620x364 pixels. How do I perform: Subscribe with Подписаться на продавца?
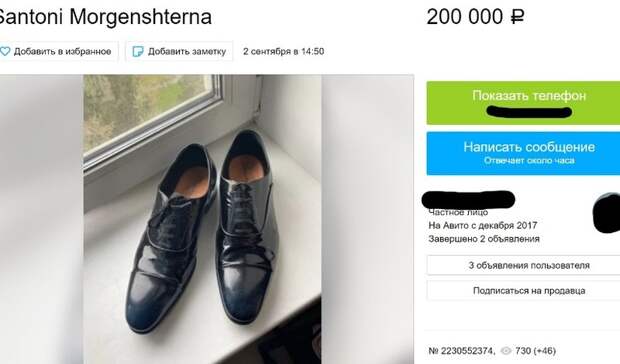523,290
